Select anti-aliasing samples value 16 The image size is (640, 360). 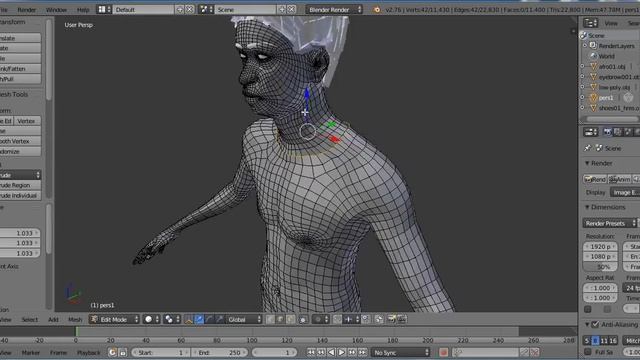click(613, 340)
